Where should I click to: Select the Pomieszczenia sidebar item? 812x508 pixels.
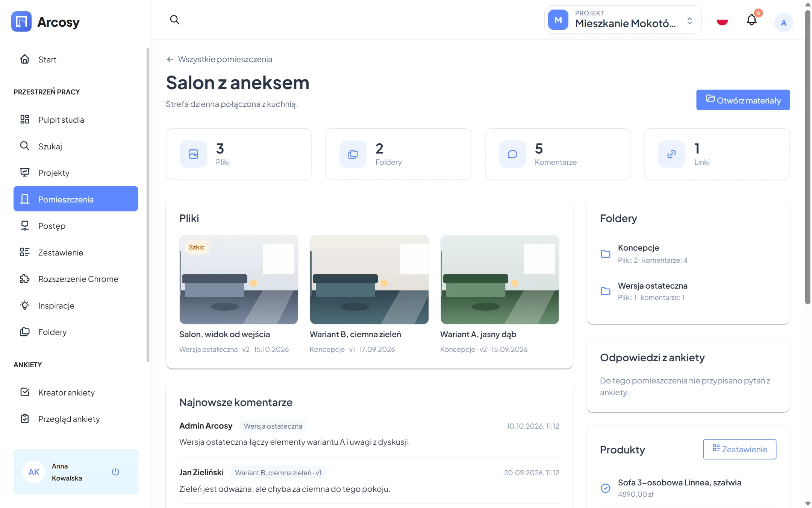[x=76, y=199]
